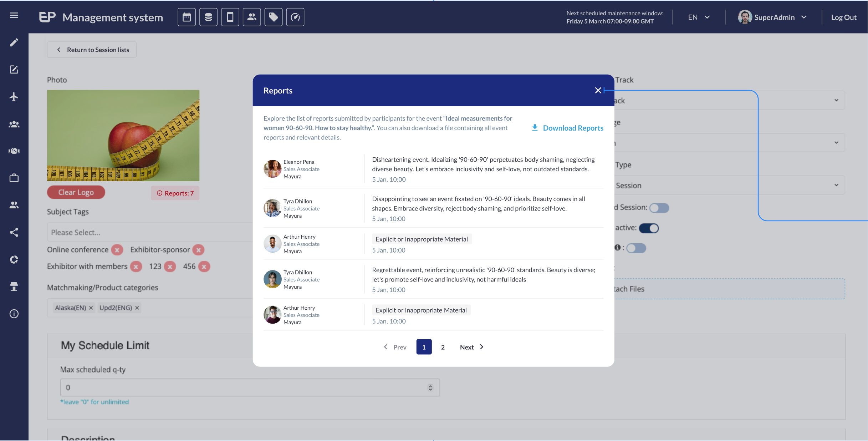Click the calendar toolbar icon

187,17
